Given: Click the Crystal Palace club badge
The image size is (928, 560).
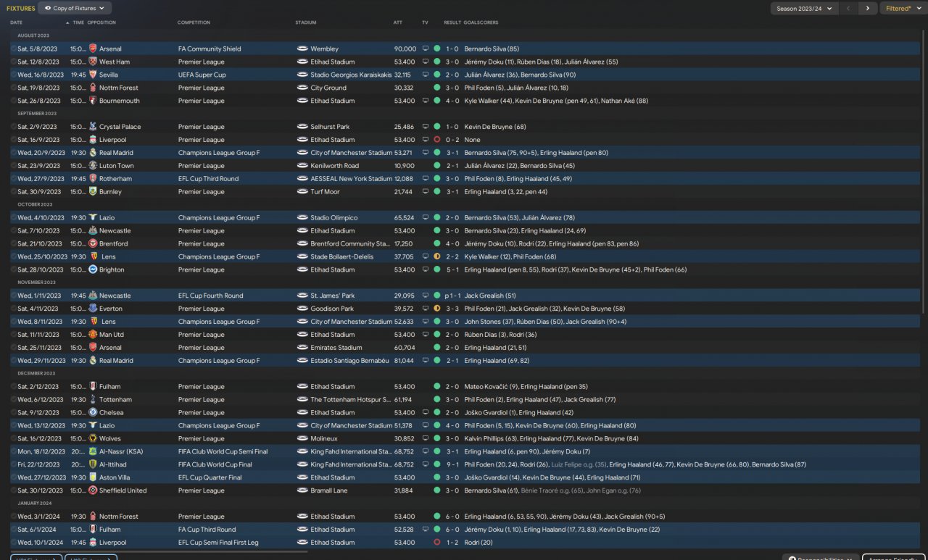Looking at the screenshot, I should (x=93, y=127).
